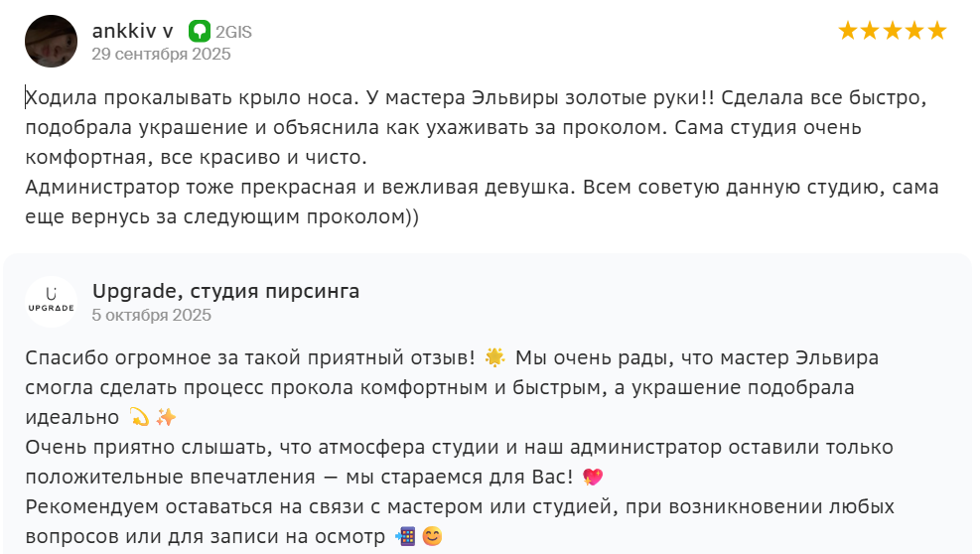Viewport: 980px width, 554px height.
Task: Click the second rating star
Action: pos(870,31)
